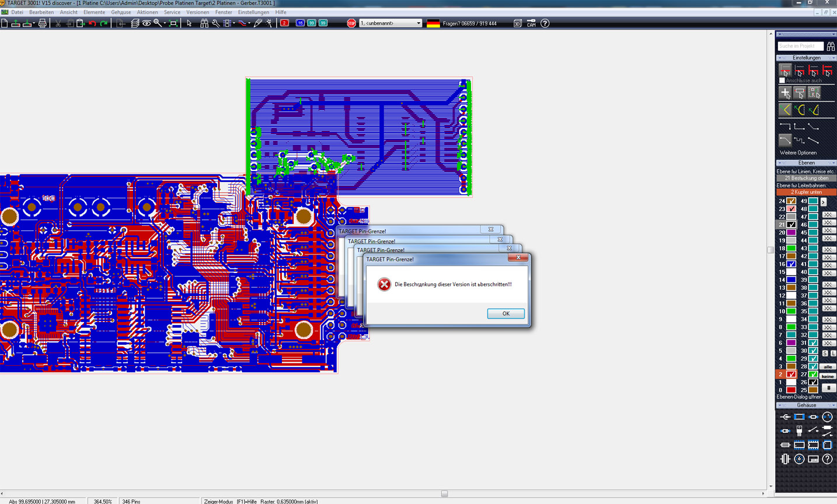Click the question mark help icon in the toolbar
The image size is (837, 504).
(x=545, y=23)
